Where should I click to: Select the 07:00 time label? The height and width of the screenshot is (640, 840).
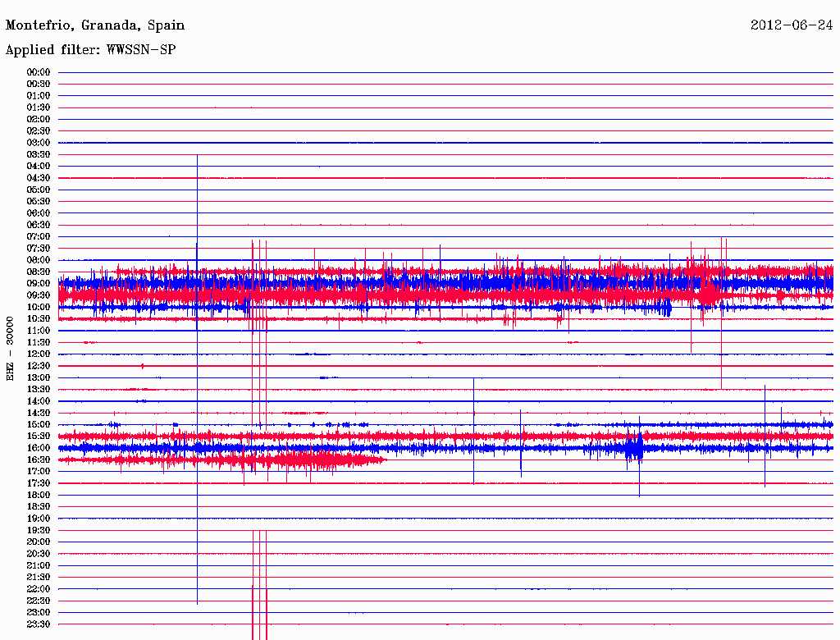[38, 236]
